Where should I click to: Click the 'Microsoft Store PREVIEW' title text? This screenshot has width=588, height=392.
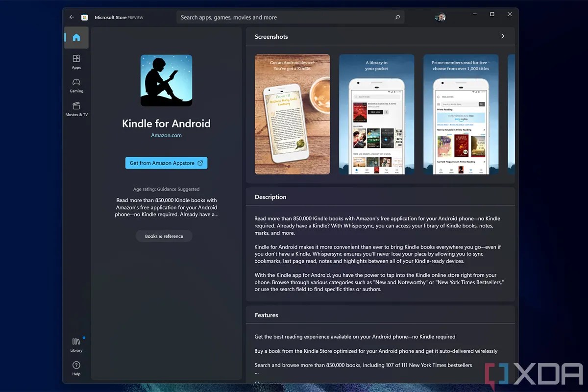point(118,17)
